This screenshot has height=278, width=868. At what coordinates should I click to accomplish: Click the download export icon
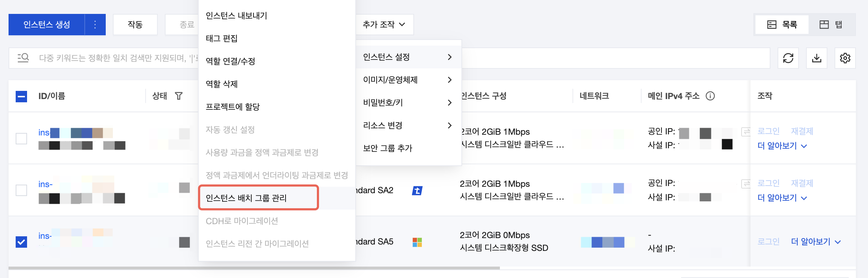[817, 58]
